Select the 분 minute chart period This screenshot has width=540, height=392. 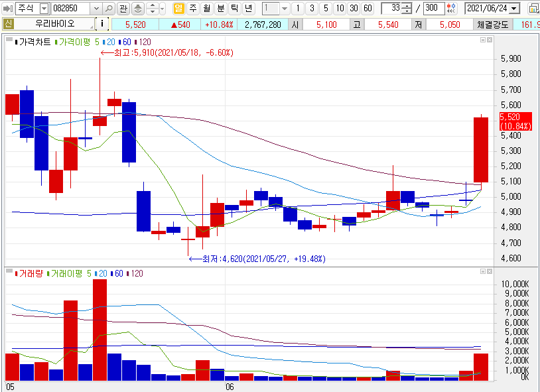pos(221,8)
